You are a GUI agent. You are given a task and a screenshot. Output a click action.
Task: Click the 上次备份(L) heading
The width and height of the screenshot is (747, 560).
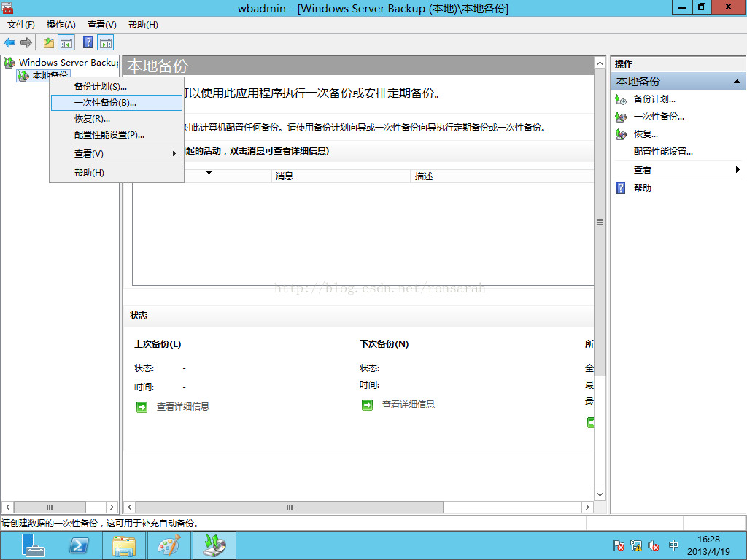tap(158, 344)
